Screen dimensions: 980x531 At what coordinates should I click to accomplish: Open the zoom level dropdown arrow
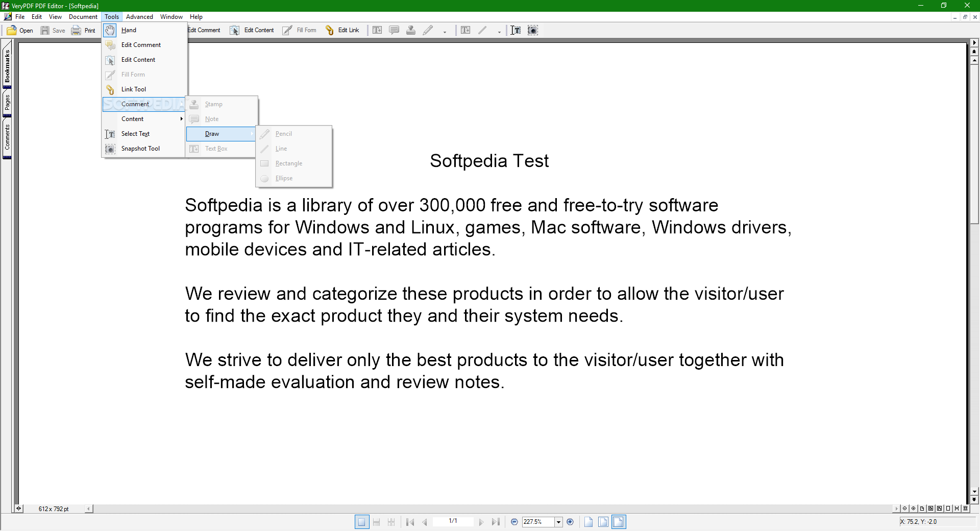pyautogui.click(x=559, y=522)
